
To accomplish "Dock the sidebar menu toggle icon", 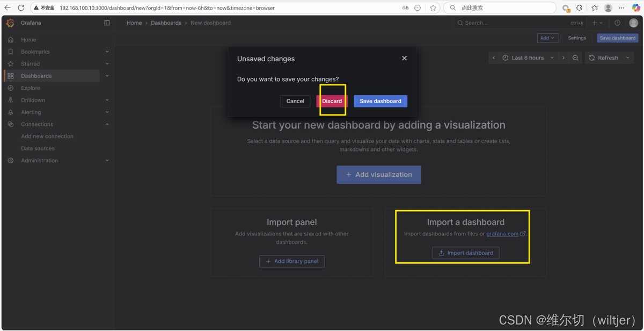I will [x=107, y=23].
